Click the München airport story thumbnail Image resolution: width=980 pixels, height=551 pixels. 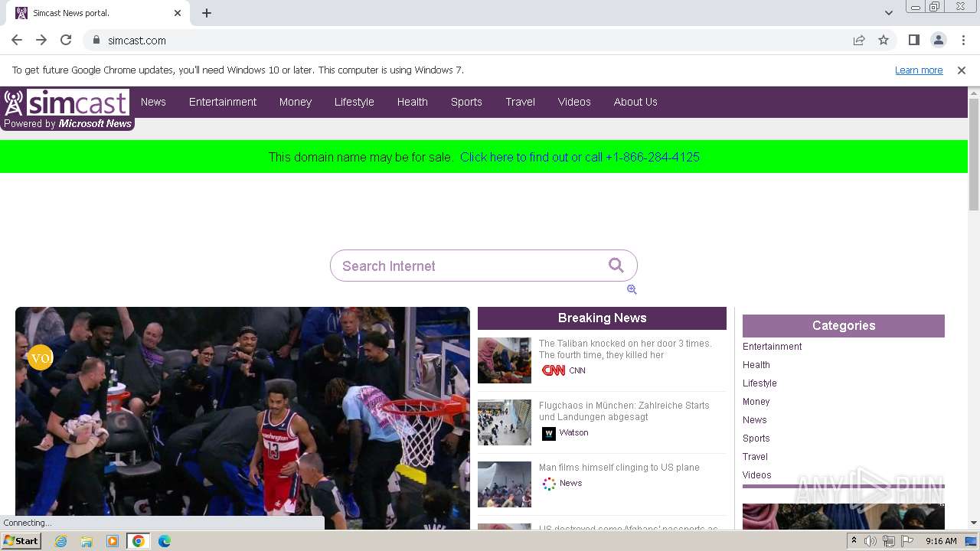pyautogui.click(x=504, y=422)
